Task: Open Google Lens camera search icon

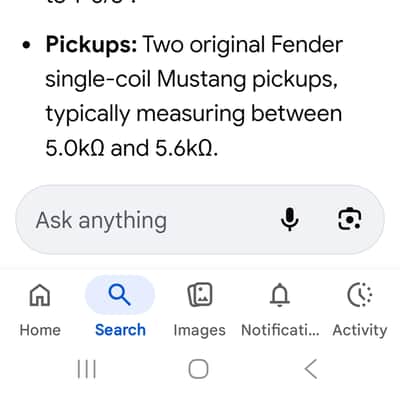Action: 350,219
